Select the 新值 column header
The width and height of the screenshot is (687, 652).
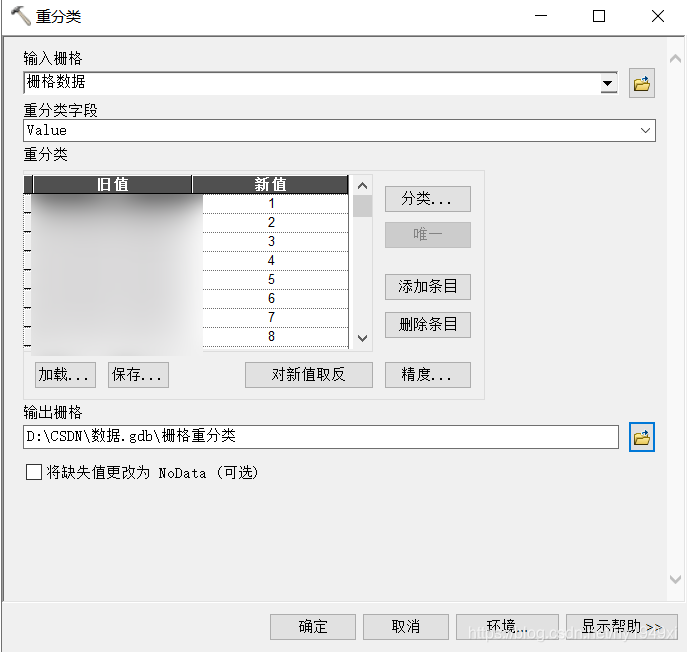[x=270, y=184]
